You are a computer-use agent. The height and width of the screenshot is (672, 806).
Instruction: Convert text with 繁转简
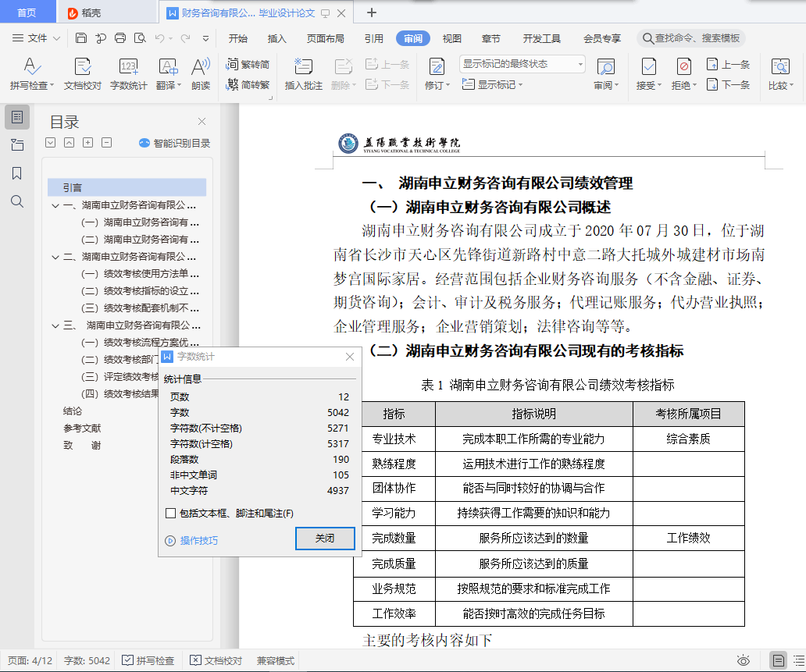click(x=248, y=64)
